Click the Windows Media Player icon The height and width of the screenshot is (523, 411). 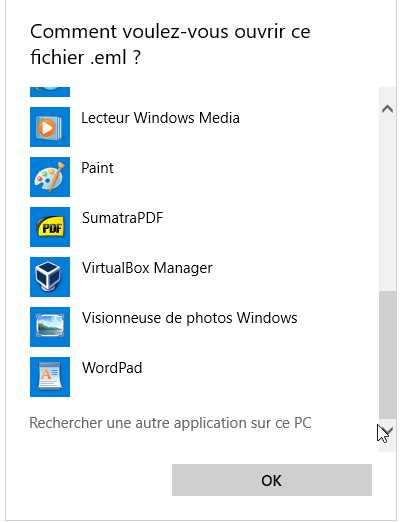[50, 127]
